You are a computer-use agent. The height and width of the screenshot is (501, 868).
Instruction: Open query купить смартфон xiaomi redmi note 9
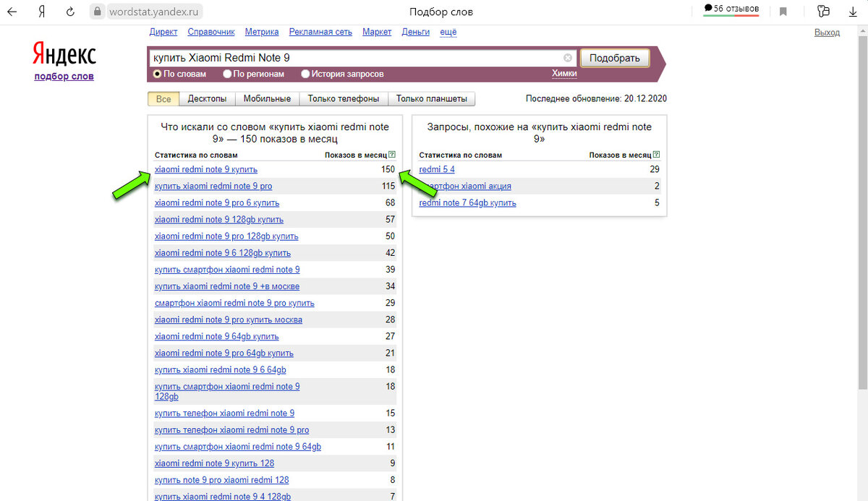[227, 270]
